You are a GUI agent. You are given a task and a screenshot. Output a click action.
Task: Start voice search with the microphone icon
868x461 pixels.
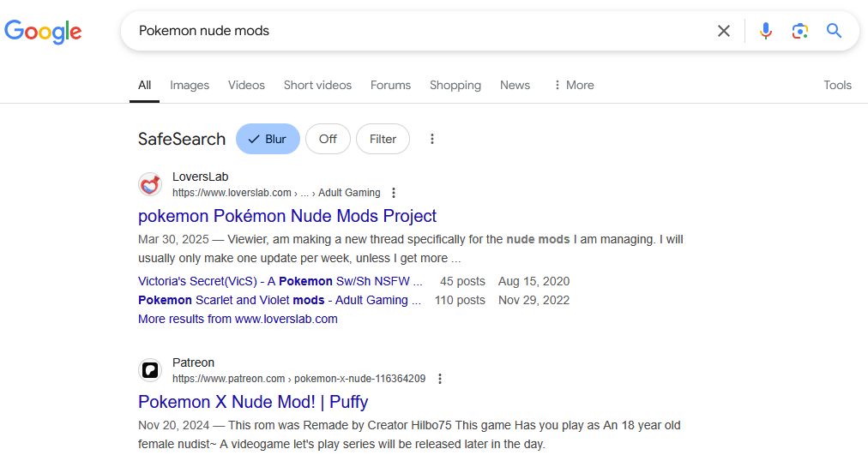point(766,31)
